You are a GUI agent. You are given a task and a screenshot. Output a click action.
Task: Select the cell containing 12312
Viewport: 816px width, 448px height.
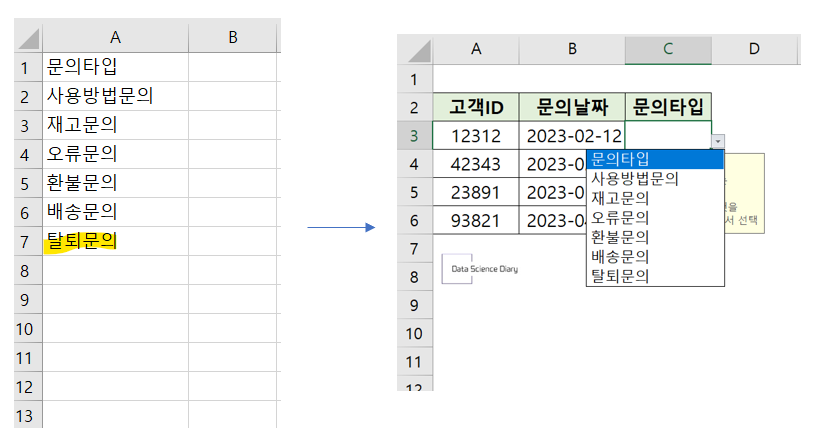coord(476,136)
